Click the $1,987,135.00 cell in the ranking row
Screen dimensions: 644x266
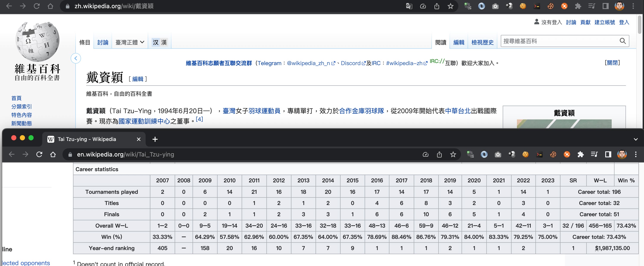click(x=612, y=248)
